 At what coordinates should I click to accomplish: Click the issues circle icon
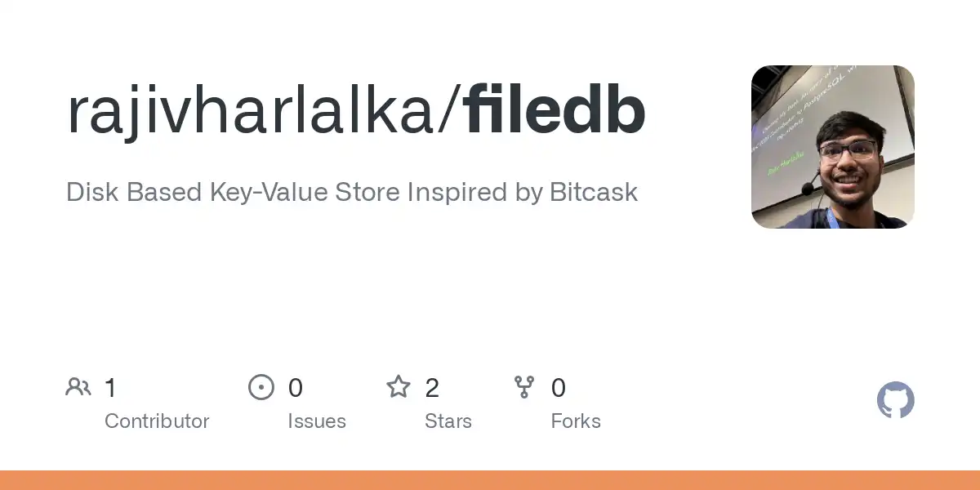[x=261, y=387]
